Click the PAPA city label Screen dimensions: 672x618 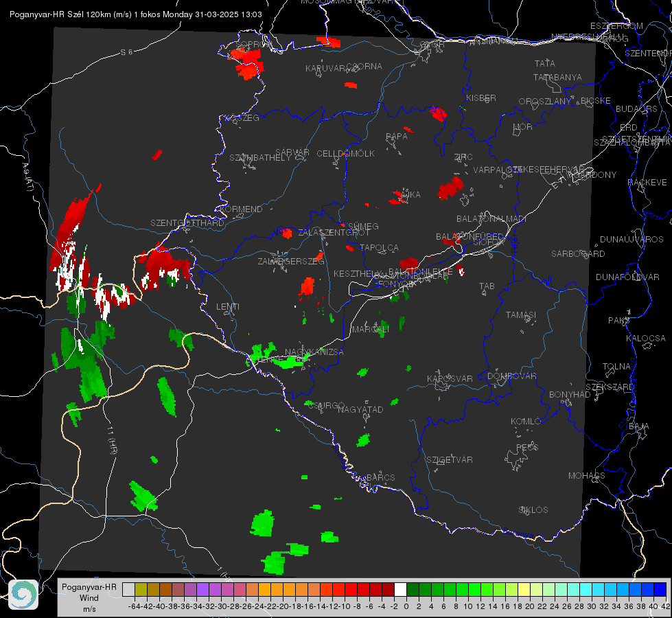pyautogui.click(x=397, y=137)
